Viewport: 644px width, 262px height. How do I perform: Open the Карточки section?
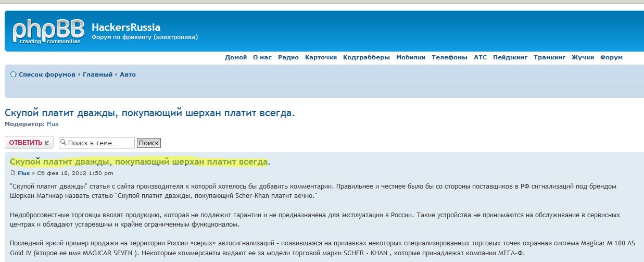coord(321,57)
